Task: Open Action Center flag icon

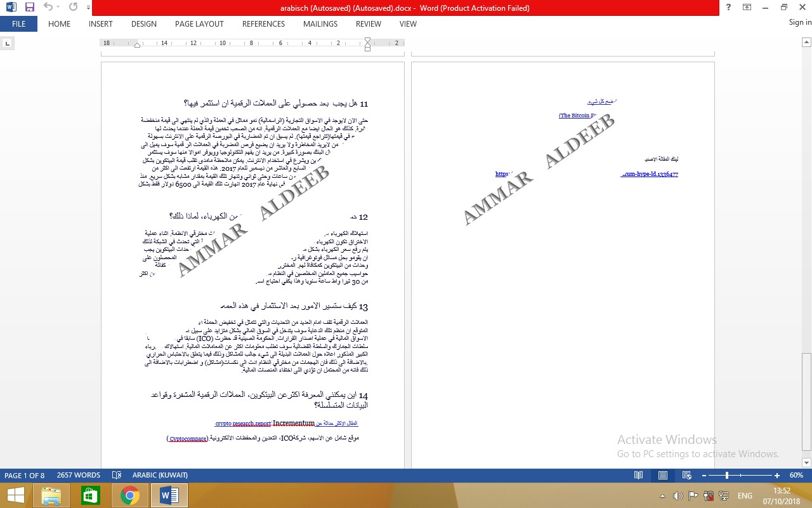Action: click(693, 496)
